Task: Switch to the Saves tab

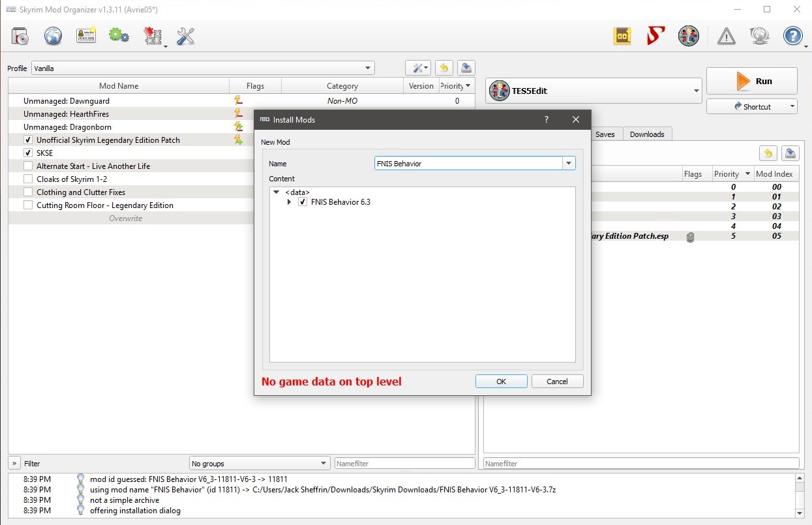Action: (605, 134)
